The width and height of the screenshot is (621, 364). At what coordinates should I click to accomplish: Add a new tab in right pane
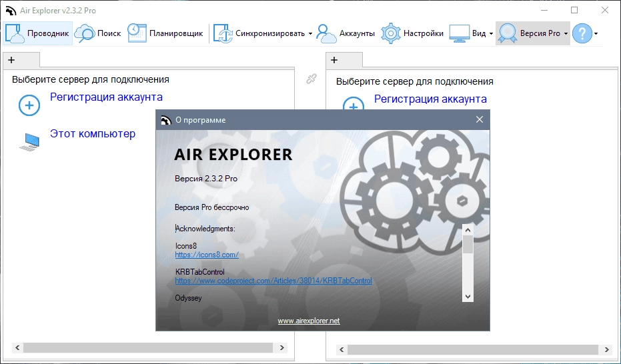(x=334, y=60)
